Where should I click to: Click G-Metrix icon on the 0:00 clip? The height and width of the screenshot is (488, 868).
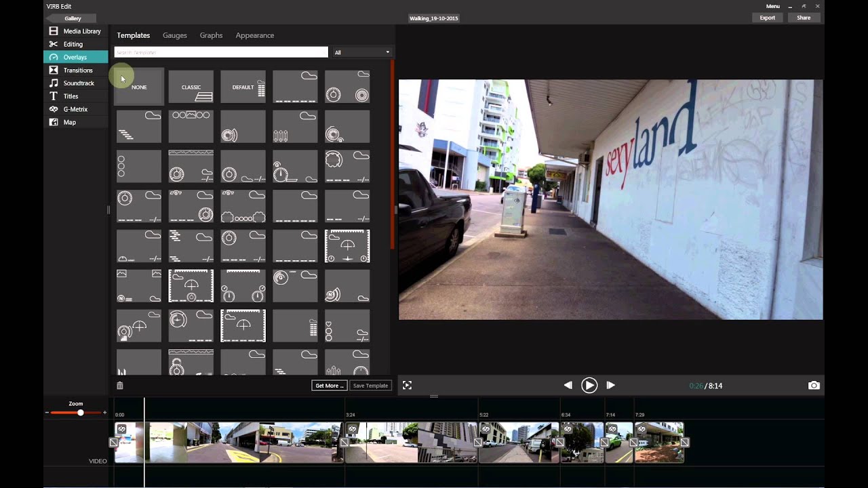[121, 429]
